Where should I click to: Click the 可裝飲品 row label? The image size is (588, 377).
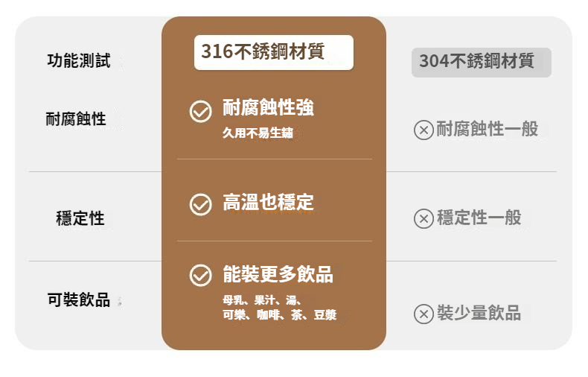pos(79,300)
